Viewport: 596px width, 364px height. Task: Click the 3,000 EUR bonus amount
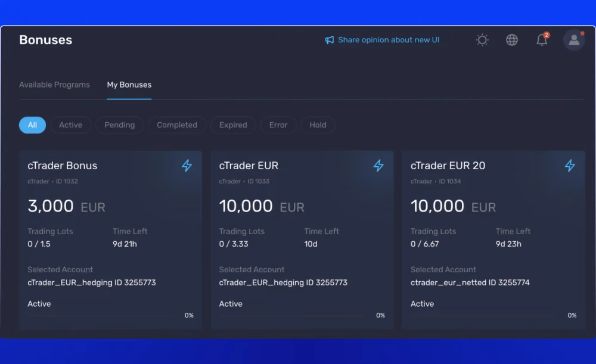66,206
